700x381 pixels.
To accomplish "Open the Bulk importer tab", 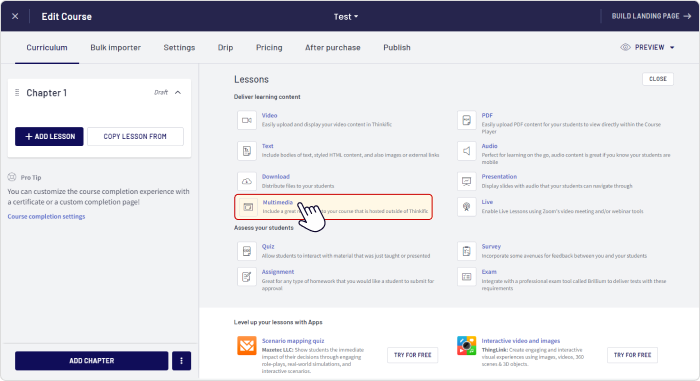I will point(116,47).
